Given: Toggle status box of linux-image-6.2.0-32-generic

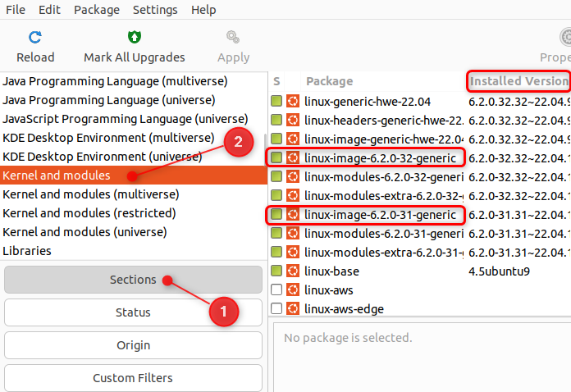Looking at the screenshot, I should coord(276,157).
